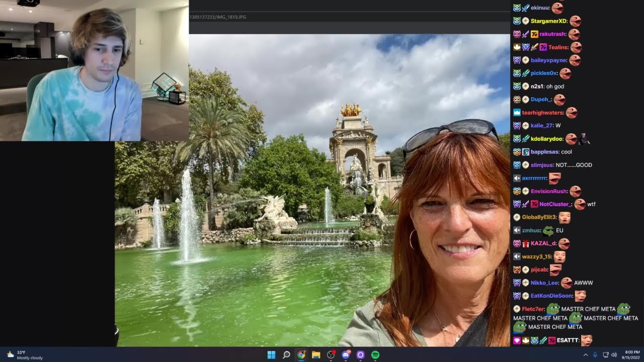Click username rakutrash in chat
This screenshot has height=362, width=644.
click(x=553, y=34)
